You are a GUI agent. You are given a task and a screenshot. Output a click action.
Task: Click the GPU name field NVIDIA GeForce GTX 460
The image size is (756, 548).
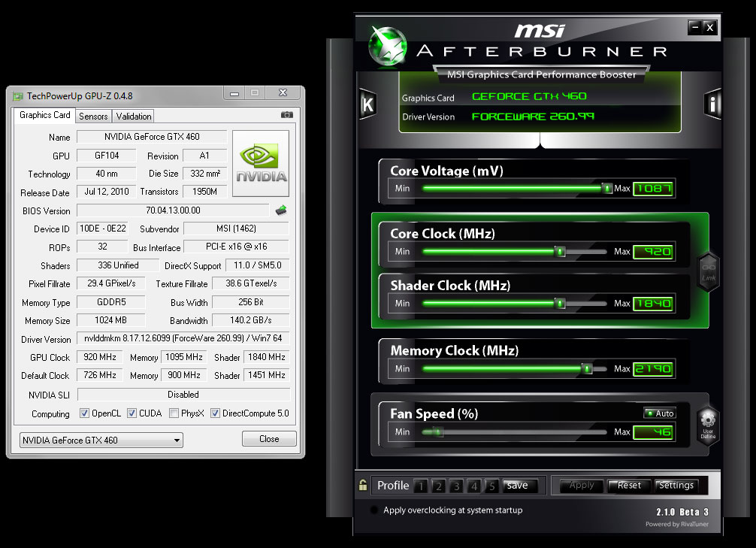[152, 137]
